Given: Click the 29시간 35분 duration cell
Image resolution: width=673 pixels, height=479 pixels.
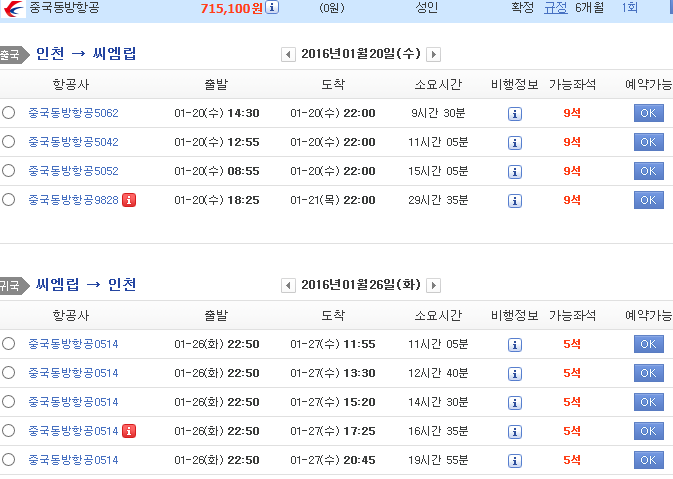Looking at the screenshot, I should [438, 200].
